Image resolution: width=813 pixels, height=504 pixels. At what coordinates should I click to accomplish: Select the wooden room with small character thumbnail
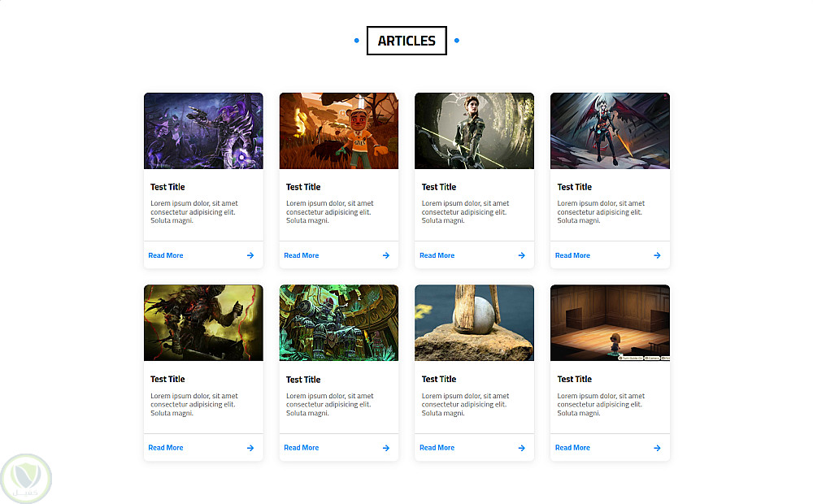[611, 323]
